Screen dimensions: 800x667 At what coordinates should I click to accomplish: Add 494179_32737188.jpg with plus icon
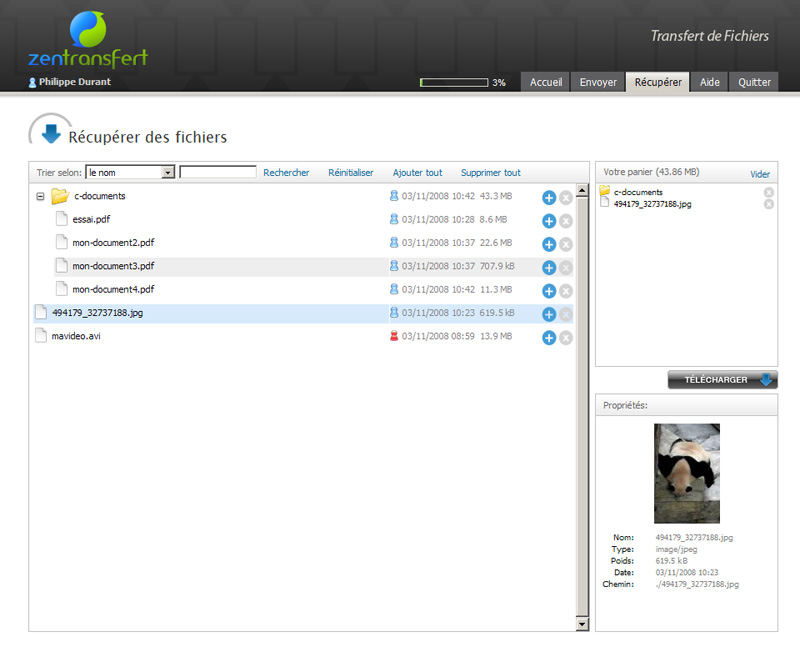click(x=549, y=314)
